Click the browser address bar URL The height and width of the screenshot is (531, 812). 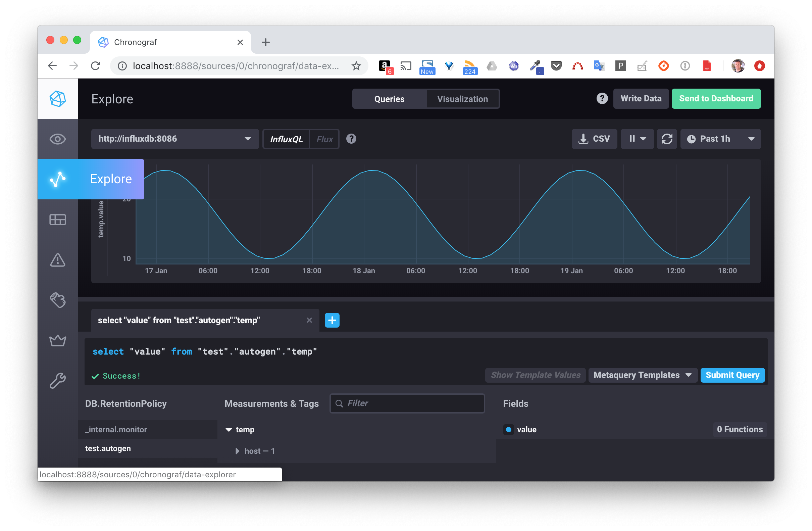[x=236, y=66]
